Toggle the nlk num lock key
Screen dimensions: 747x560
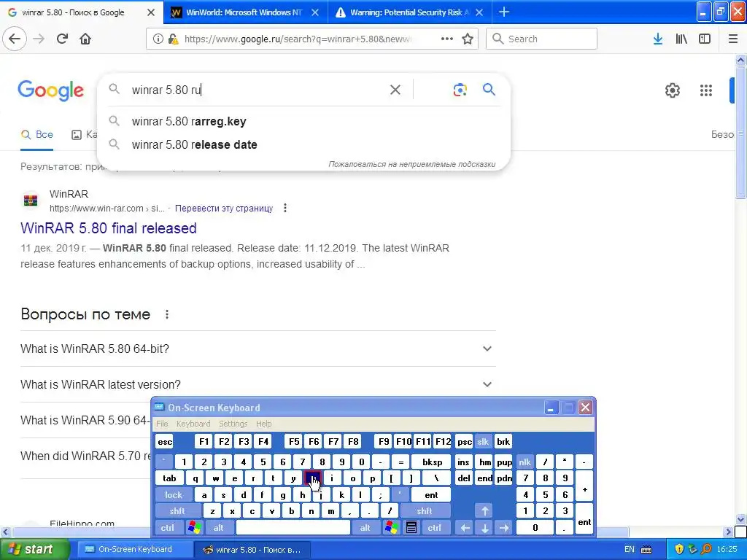coord(525,462)
